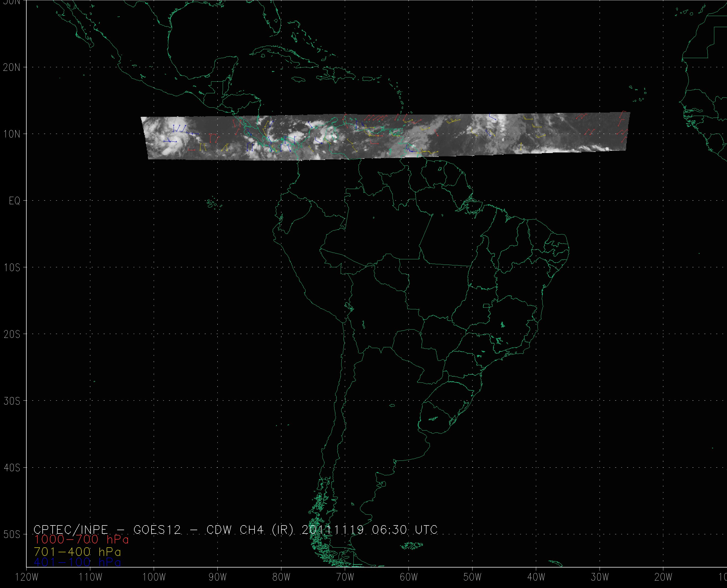This screenshot has height=588, width=727.
Task: Click the 50S latitude axis label
Action: 12,535
